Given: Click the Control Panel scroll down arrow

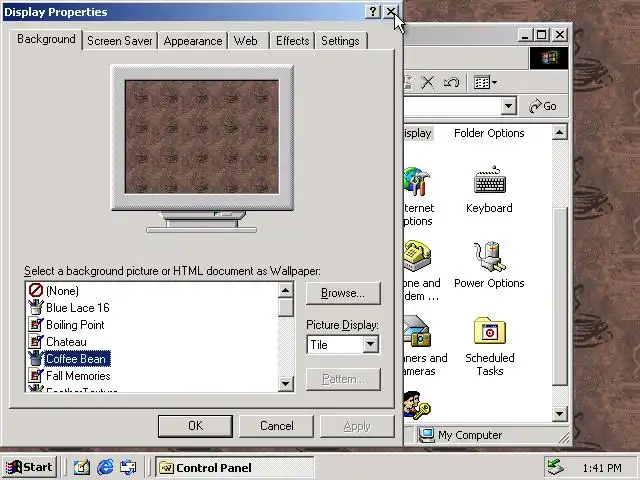Looking at the screenshot, I should 559,414.
